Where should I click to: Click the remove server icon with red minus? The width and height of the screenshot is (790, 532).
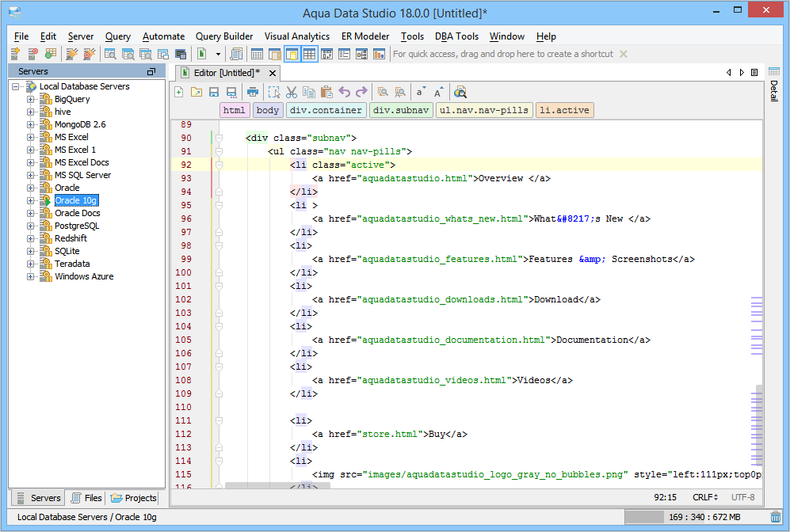click(x=32, y=54)
